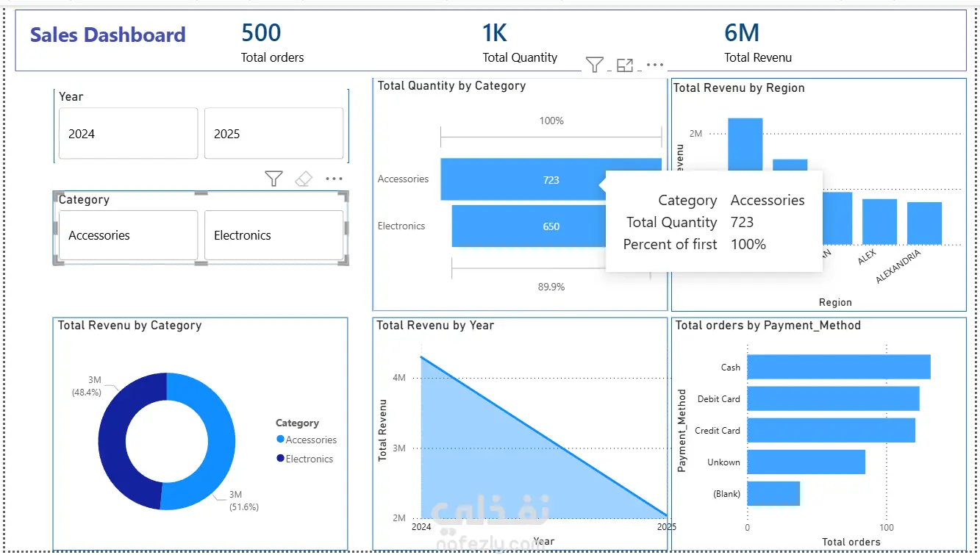Click the 100% label above the funnel
980x555 pixels.
click(551, 121)
